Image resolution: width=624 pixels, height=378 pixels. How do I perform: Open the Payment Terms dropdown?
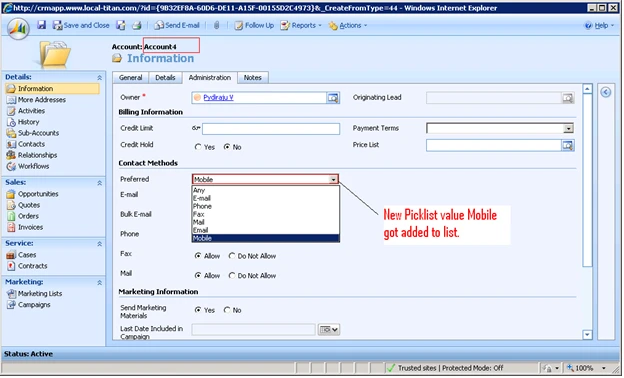(x=568, y=129)
